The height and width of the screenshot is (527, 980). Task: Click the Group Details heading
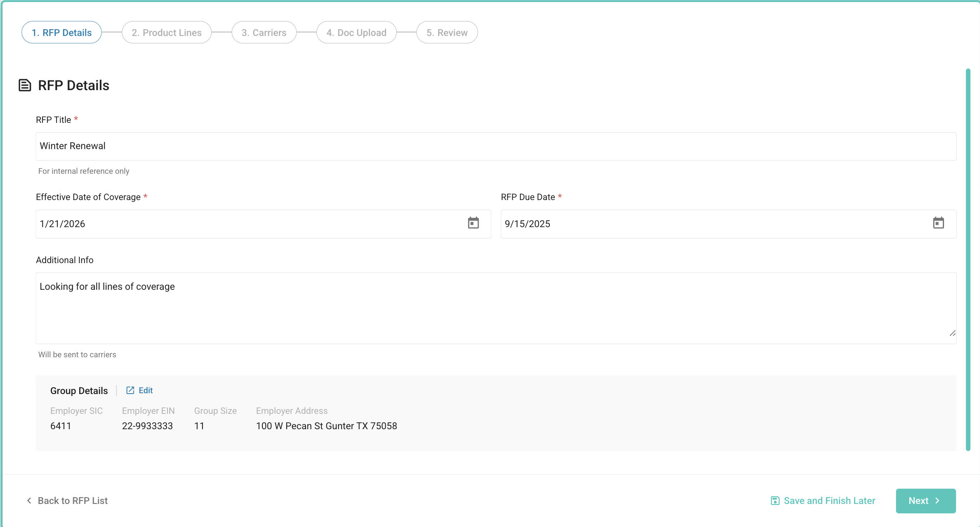(x=79, y=391)
